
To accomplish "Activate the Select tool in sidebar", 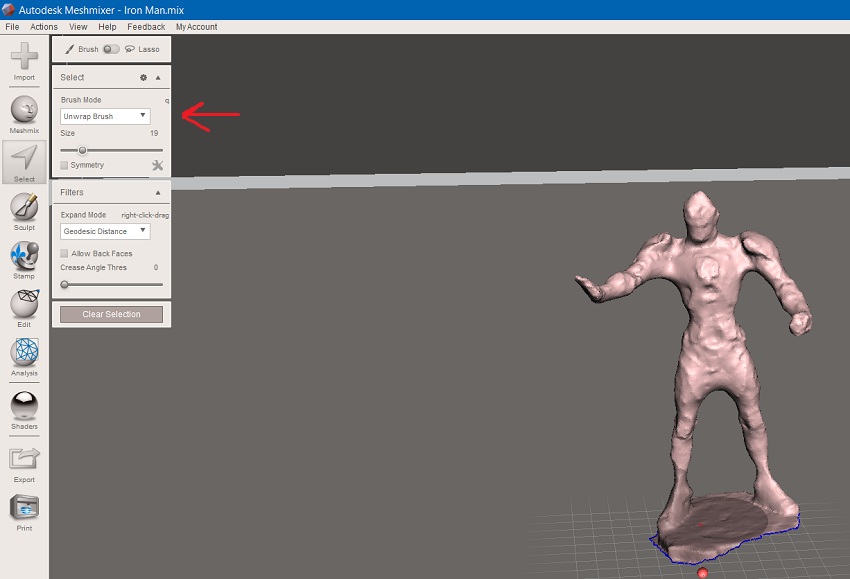I will pyautogui.click(x=24, y=163).
